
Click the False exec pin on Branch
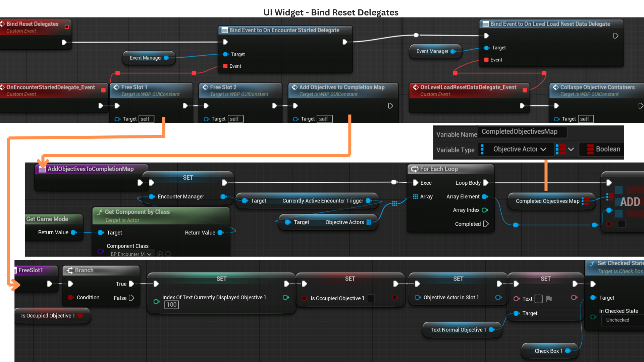click(131, 298)
